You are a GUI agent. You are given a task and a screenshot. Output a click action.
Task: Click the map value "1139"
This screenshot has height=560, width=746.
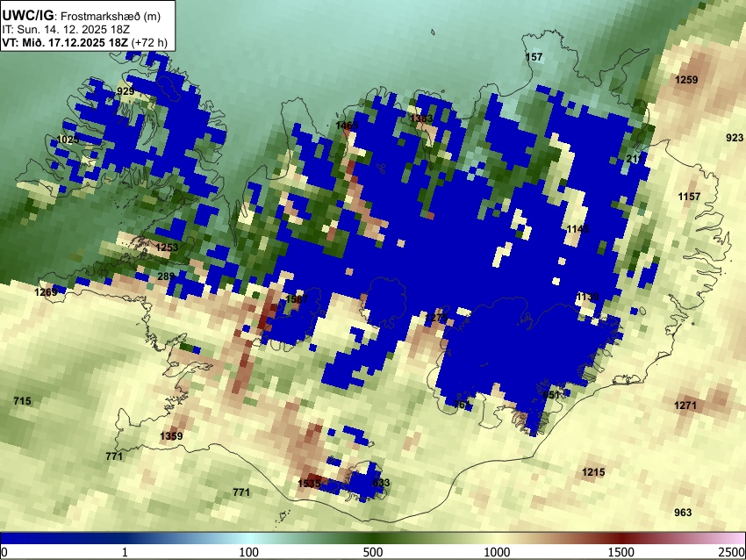[x=587, y=297]
